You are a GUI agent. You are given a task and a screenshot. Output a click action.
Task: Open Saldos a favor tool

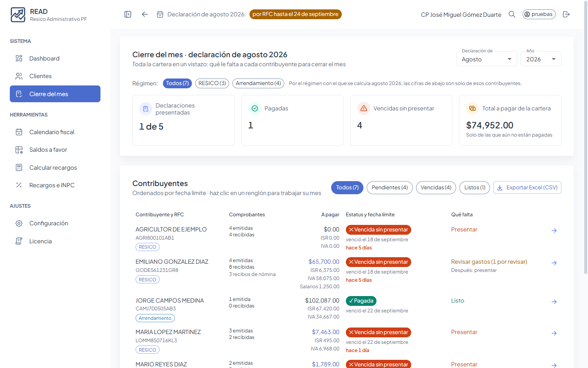[55, 150]
